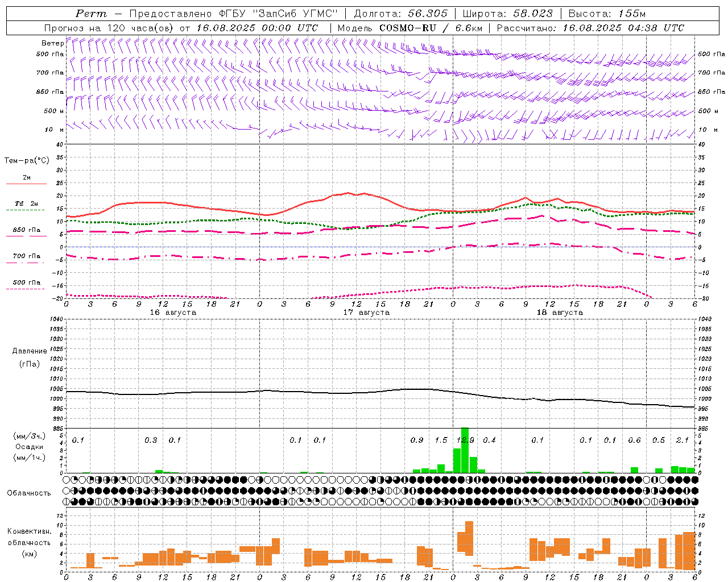Click the blue 2м temperature legend line
The image size is (728, 582).
coord(26,184)
